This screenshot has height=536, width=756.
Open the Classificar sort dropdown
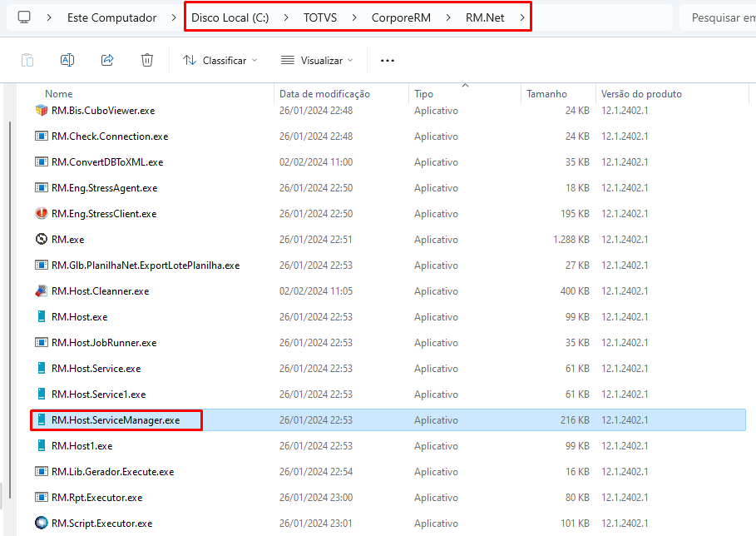(220, 60)
